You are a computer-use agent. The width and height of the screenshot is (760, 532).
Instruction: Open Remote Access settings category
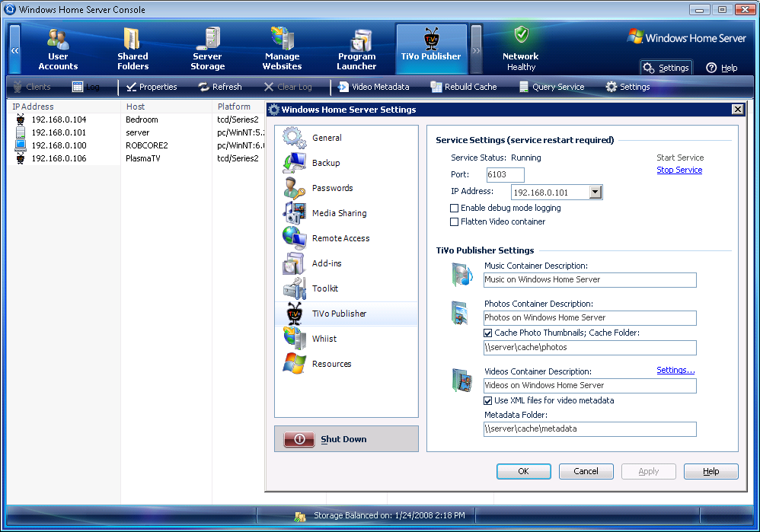pyautogui.click(x=346, y=238)
